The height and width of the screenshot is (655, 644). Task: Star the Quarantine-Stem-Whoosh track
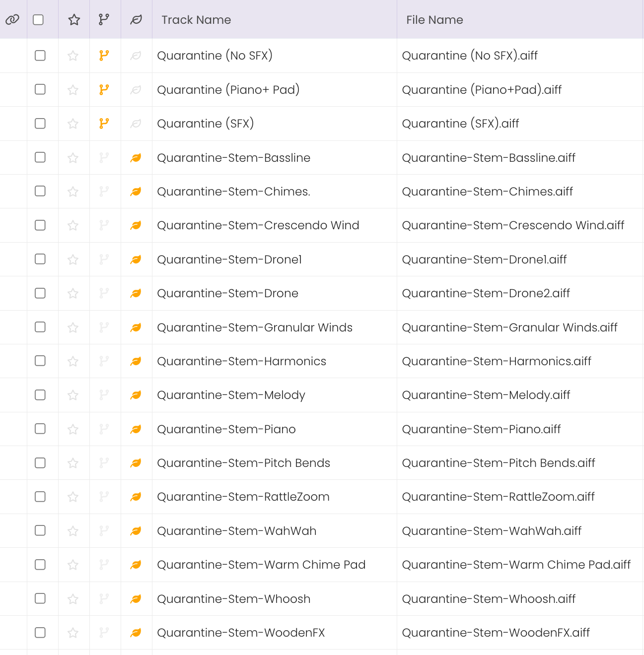[73, 599]
